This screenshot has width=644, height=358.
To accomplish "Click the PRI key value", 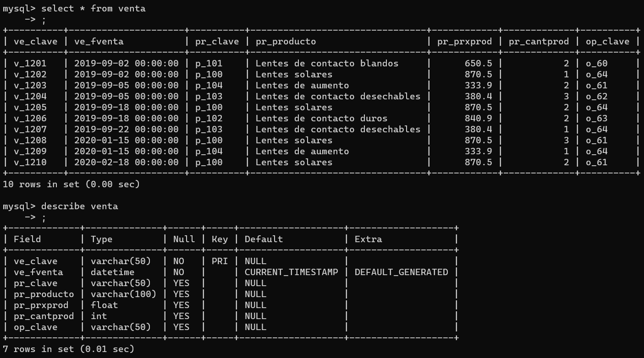I will pos(220,261).
